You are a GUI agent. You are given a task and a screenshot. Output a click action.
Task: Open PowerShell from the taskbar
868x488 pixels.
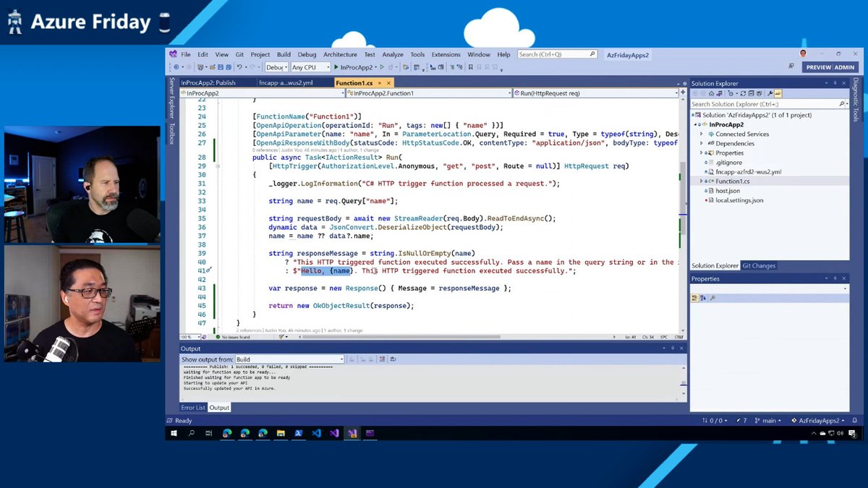pyautogui.click(x=298, y=433)
